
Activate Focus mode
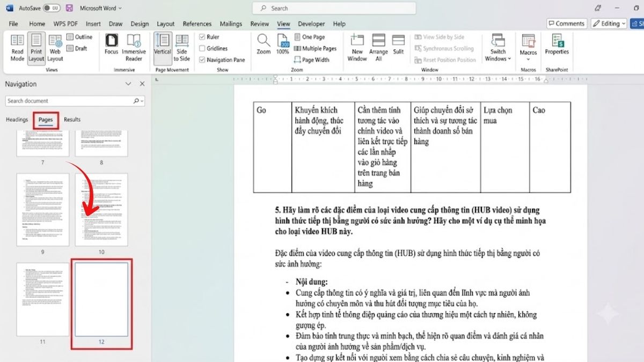click(111, 45)
